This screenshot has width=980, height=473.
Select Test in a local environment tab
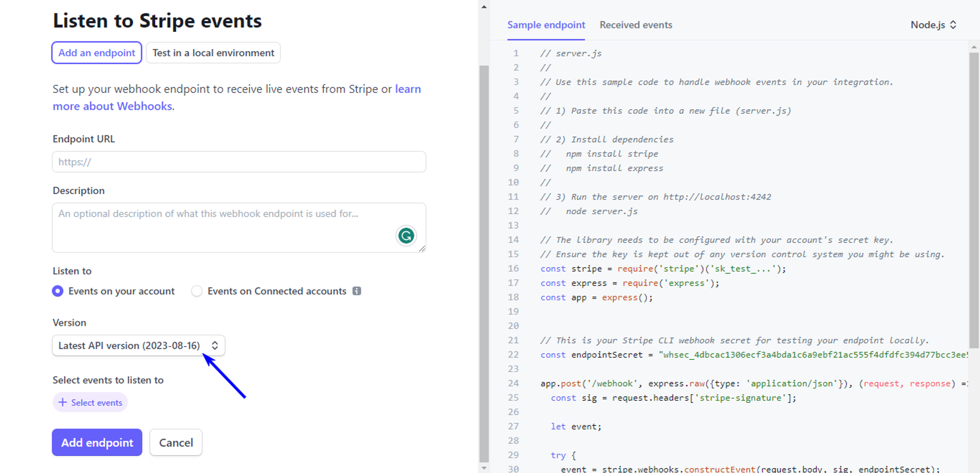coord(213,53)
